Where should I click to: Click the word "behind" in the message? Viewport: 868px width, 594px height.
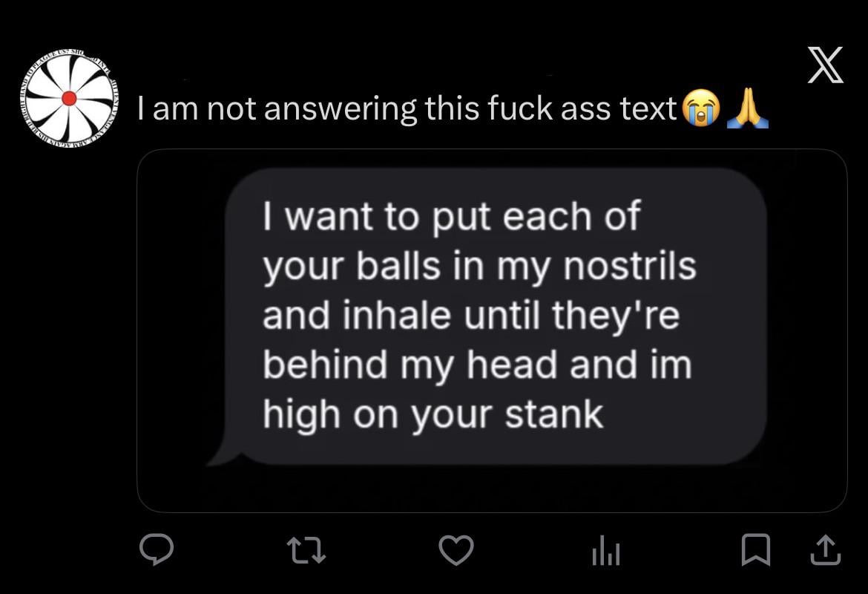pyautogui.click(x=325, y=364)
